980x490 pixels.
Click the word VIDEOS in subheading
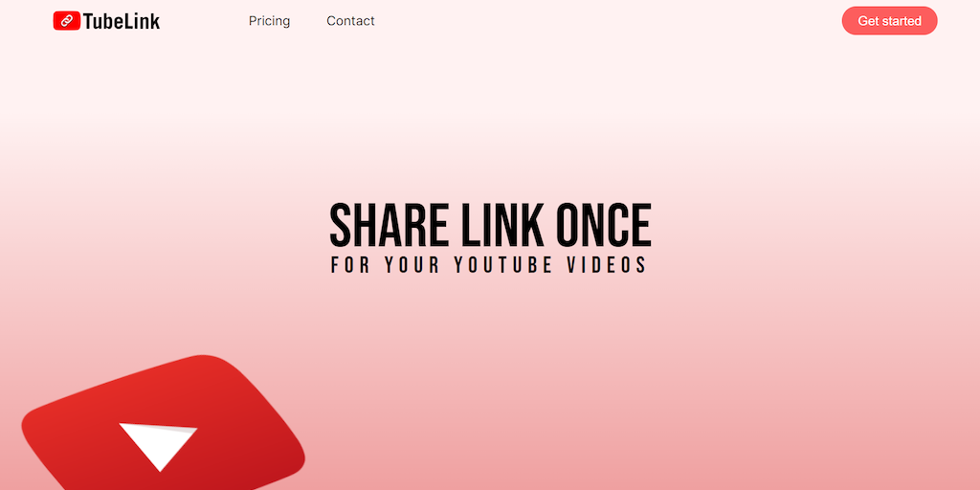click(x=606, y=265)
